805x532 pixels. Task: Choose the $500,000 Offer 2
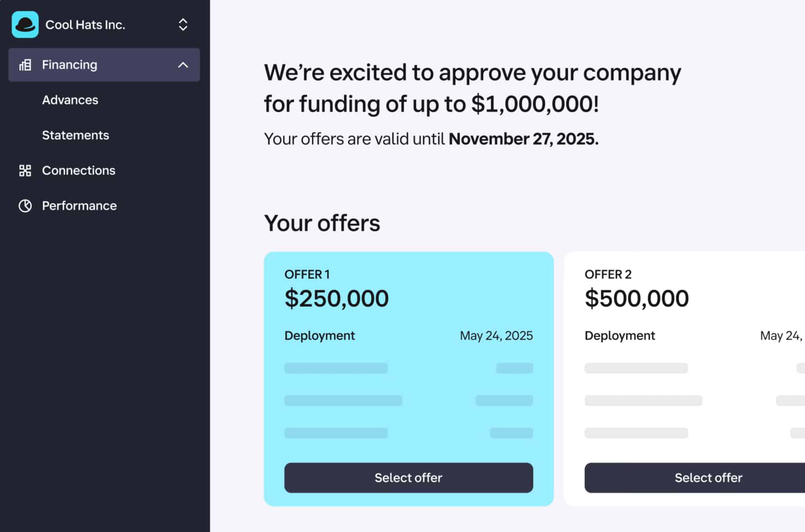coord(708,477)
